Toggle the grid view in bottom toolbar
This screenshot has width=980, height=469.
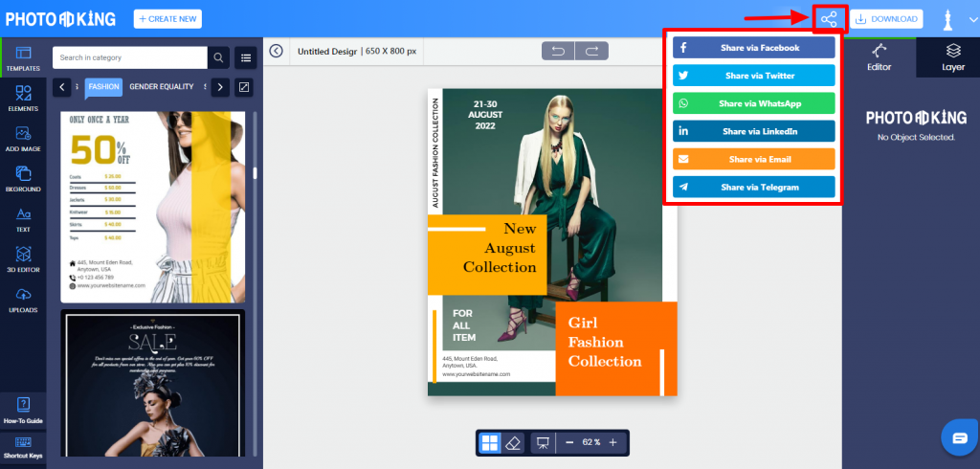pos(490,443)
